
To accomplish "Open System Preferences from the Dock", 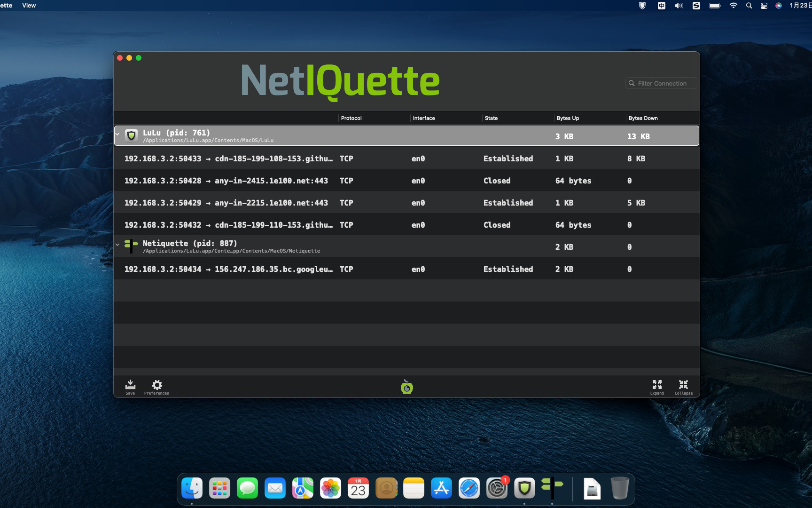I will [497, 488].
